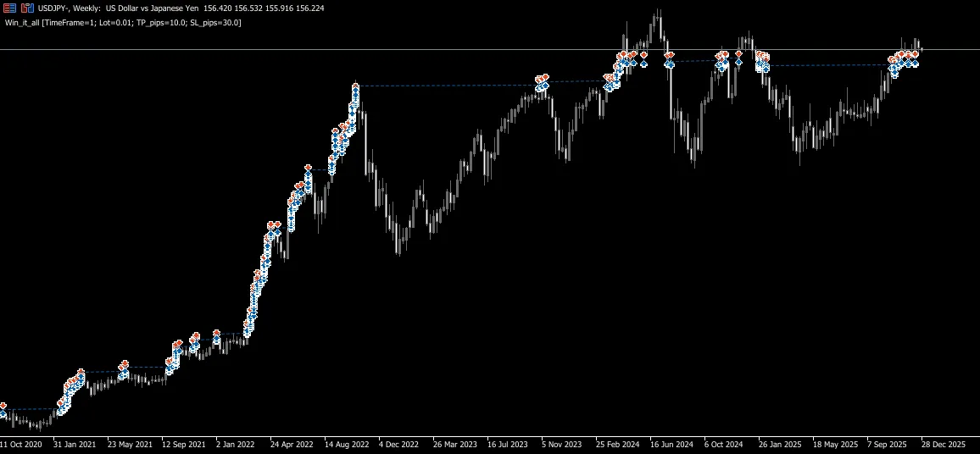Click the 7 Sep 2025 date label
Screen dimensions: 980x454
click(x=888, y=446)
